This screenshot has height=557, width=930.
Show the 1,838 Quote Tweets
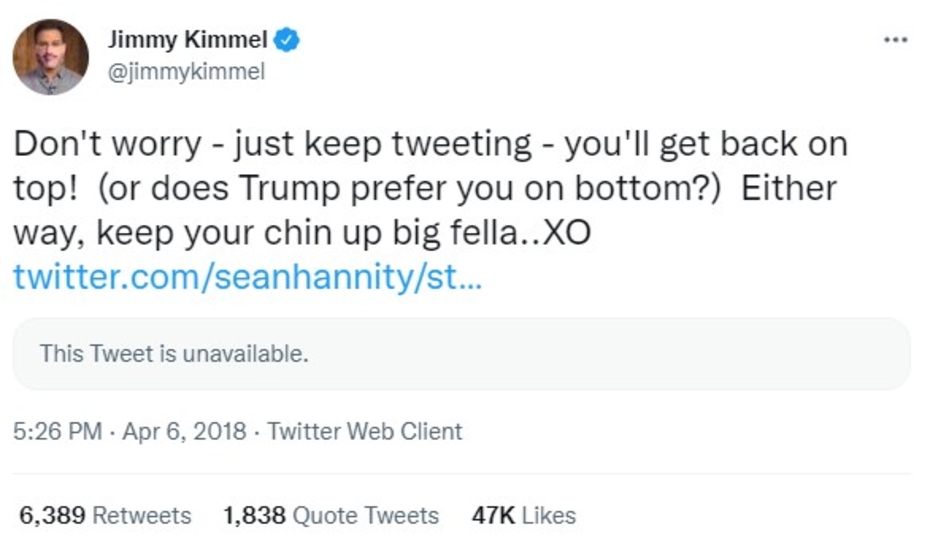pos(331,516)
